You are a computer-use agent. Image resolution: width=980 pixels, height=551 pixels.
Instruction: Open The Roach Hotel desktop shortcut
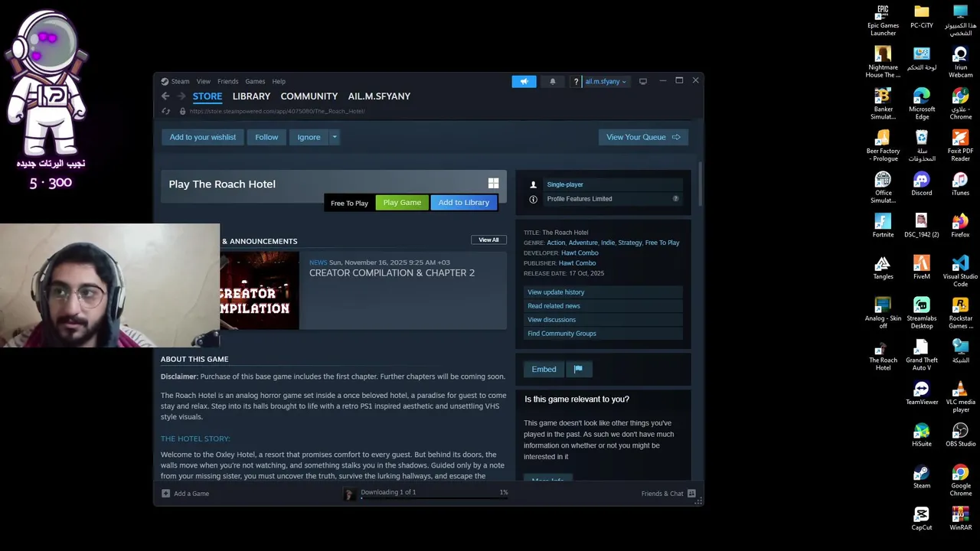[x=883, y=355]
